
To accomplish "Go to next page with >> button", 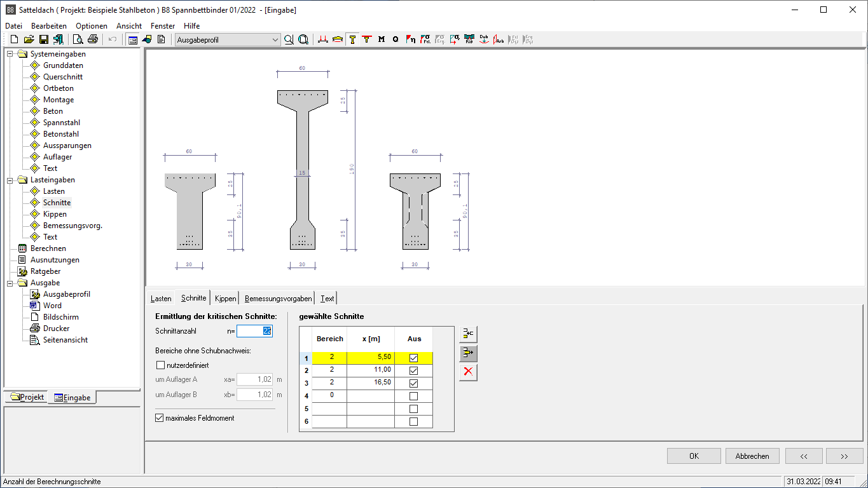I will coord(844,456).
